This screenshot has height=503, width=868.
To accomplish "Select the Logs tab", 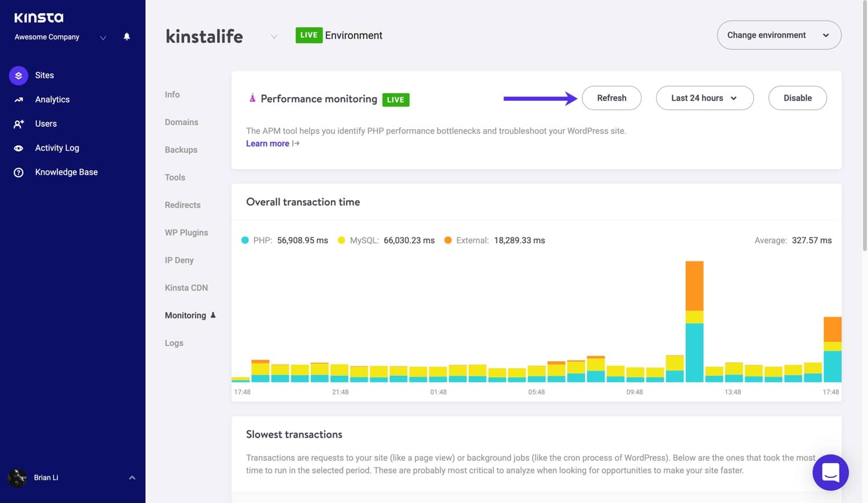I will pyautogui.click(x=174, y=343).
